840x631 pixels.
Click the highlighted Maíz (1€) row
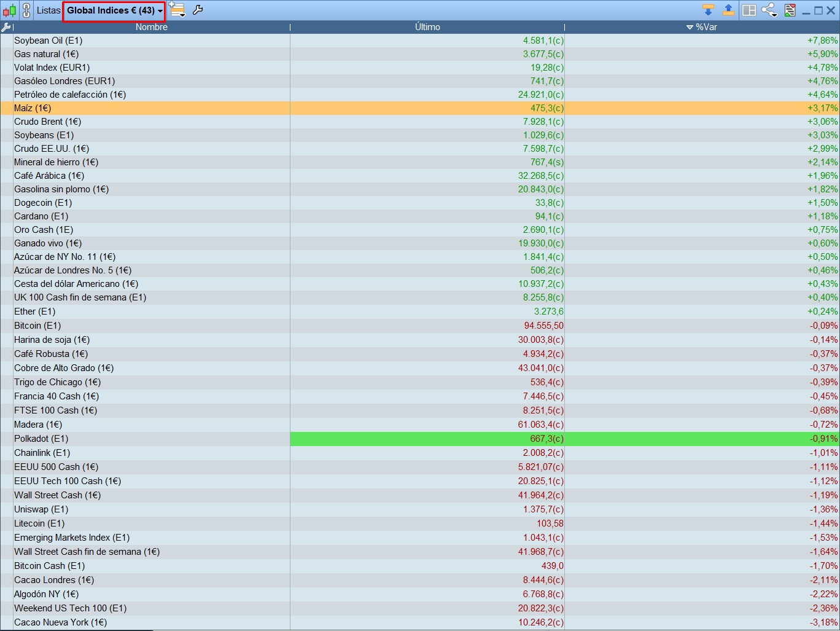pos(420,108)
